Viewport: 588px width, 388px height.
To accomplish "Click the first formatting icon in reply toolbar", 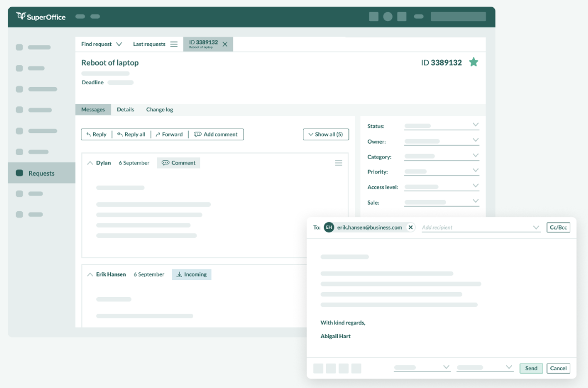I will pyautogui.click(x=318, y=369).
